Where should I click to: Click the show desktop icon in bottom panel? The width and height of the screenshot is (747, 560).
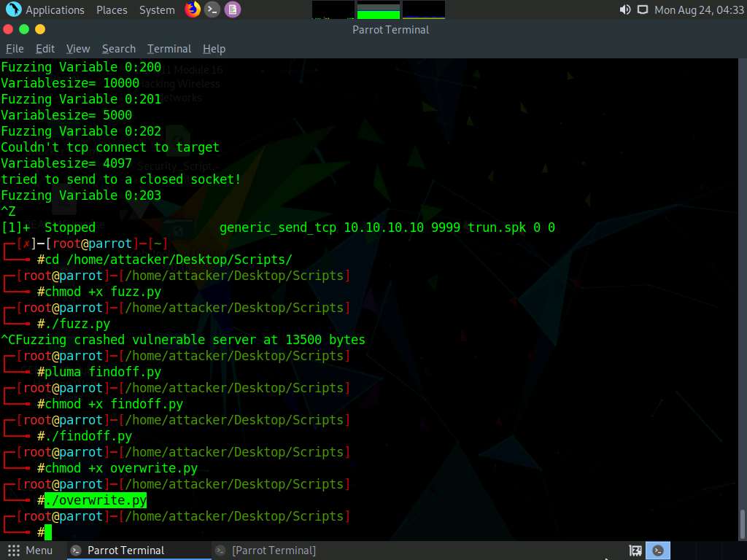point(635,551)
